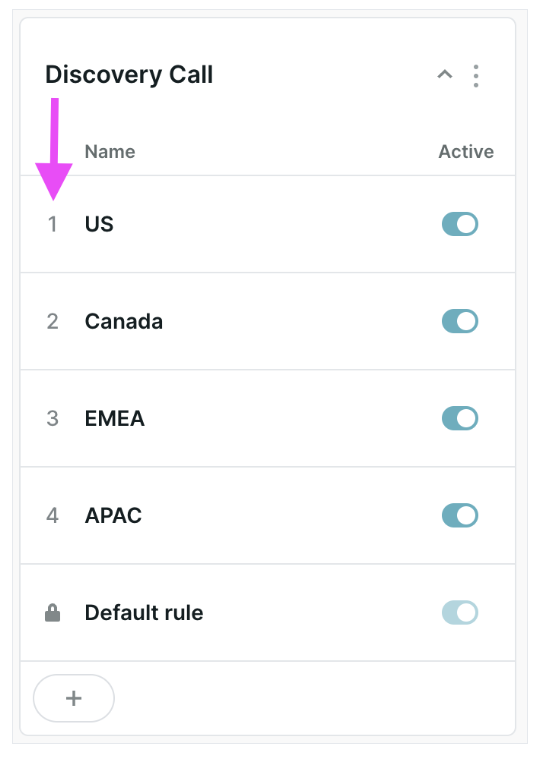Click the Discovery Call title
The image size is (538, 758).
[129, 75]
